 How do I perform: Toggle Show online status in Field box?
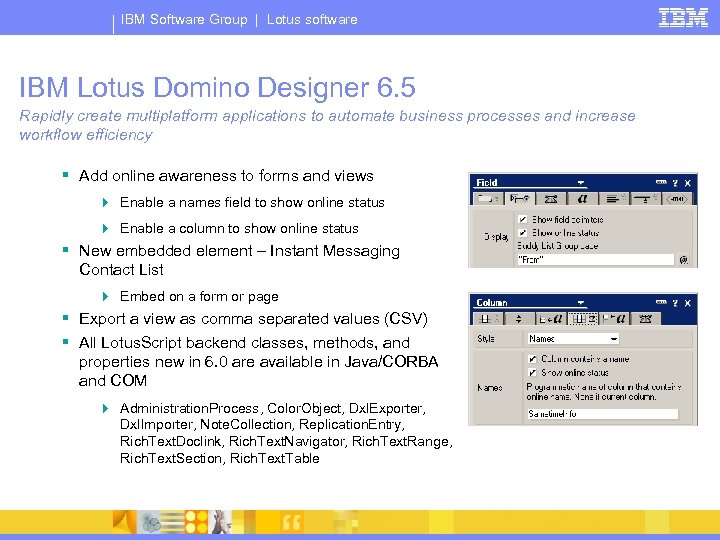click(x=522, y=233)
